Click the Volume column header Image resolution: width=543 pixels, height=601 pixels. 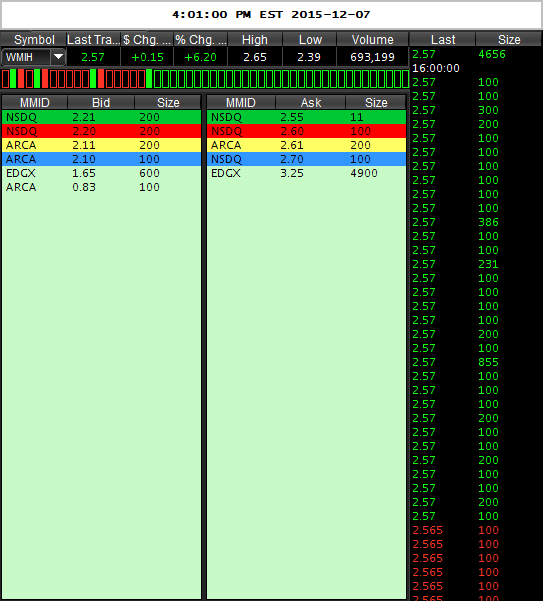372,39
